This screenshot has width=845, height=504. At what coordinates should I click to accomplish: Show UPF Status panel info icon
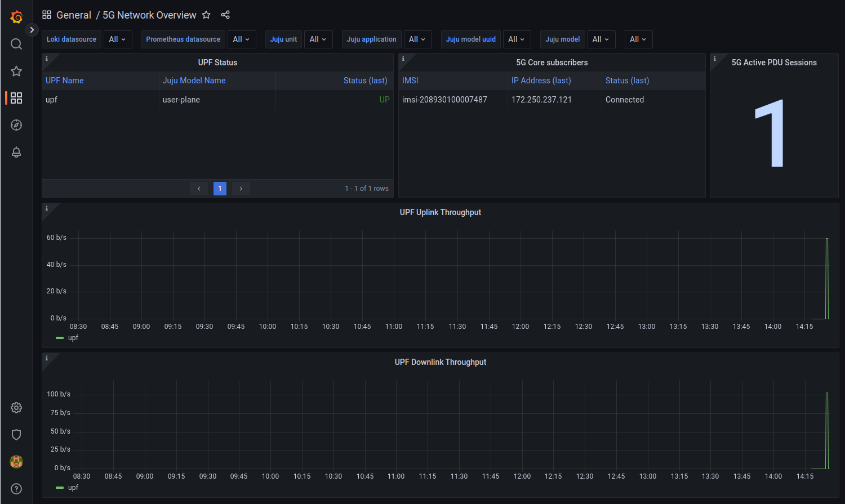point(47,59)
